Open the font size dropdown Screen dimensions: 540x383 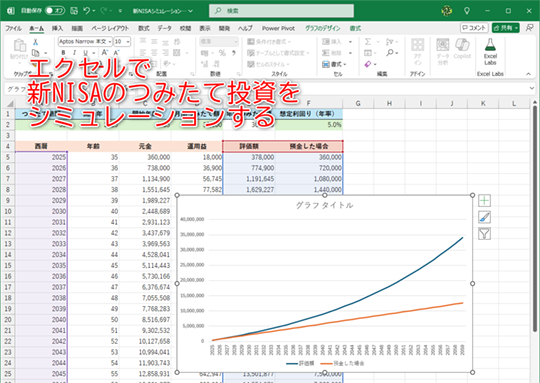(x=128, y=42)
